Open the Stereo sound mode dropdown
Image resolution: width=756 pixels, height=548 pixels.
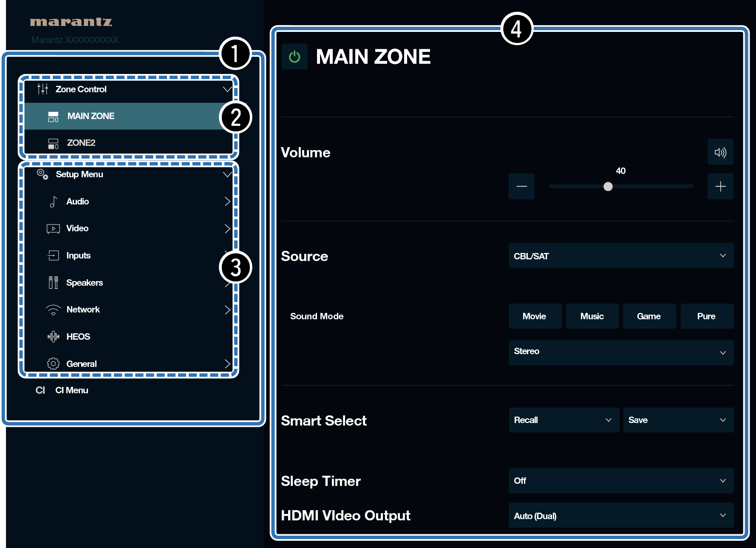(620, 352)
